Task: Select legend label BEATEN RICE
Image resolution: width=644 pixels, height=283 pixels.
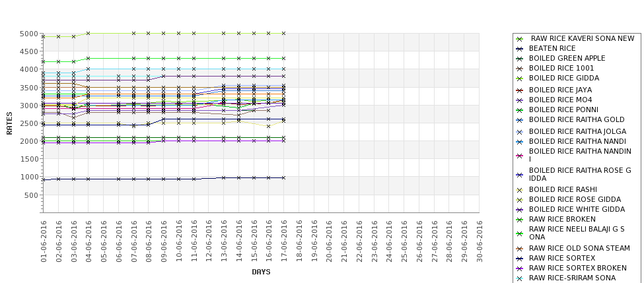Action: 552,48
